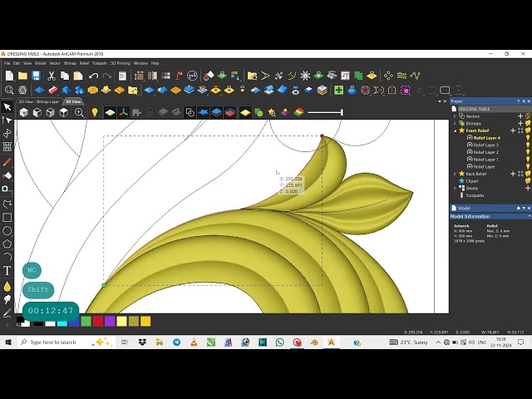Select the Create Polyline tool
Image resolution: width=532 pixels, height=399 pixels.
7,204
